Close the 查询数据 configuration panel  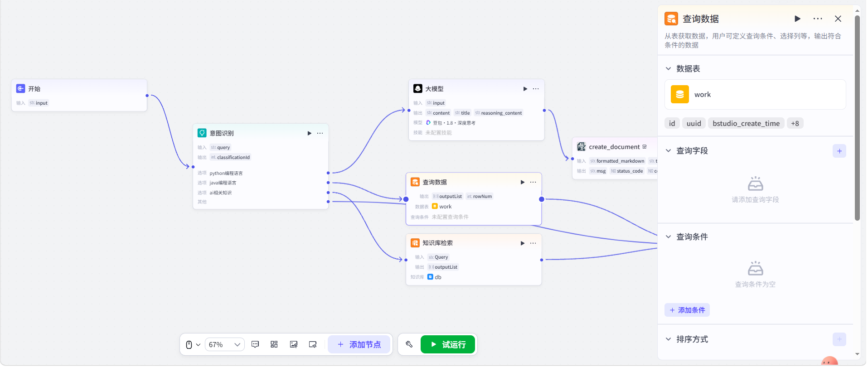pos(838,19)
